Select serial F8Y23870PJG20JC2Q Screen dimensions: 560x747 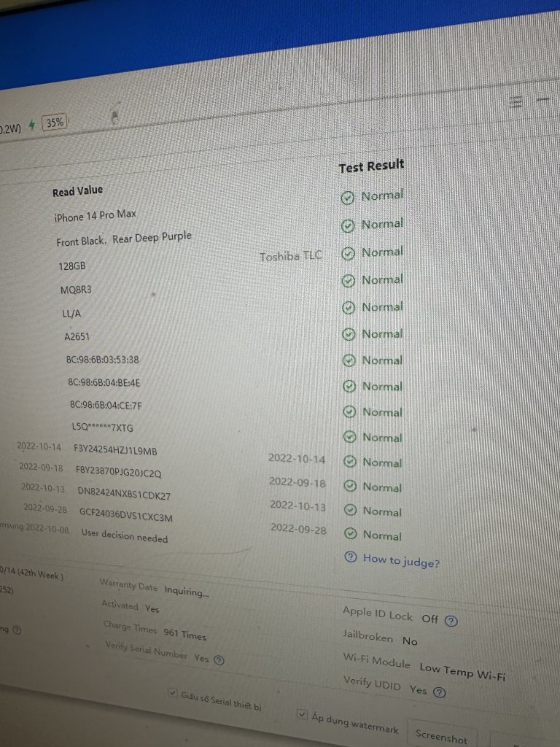click(x=118, y=472)
